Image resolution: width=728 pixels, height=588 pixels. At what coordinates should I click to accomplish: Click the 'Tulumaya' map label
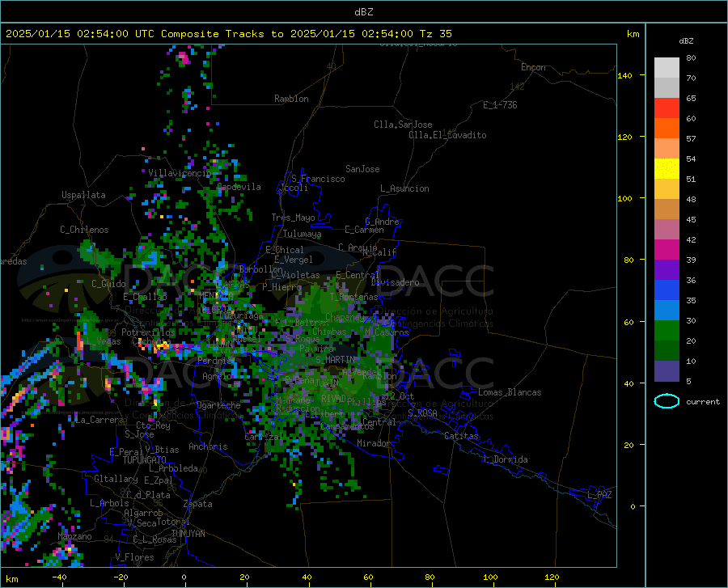click(x=302, y=234)
